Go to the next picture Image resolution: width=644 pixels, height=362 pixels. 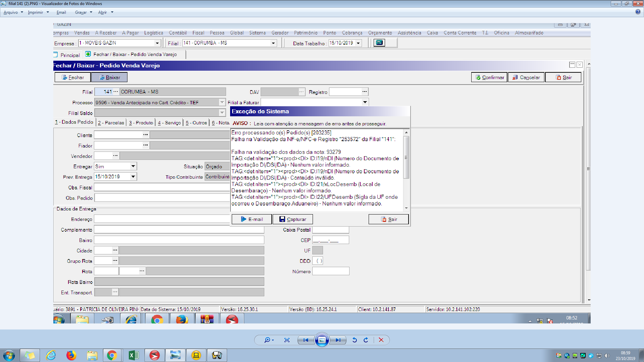[x=338, y=340]
